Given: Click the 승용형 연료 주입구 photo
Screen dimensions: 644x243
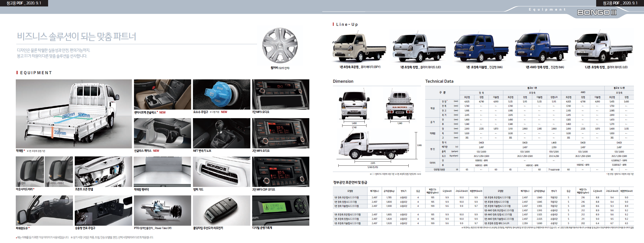Looking at the screenshot, I should pyautogui.click(x=103, y=210).
